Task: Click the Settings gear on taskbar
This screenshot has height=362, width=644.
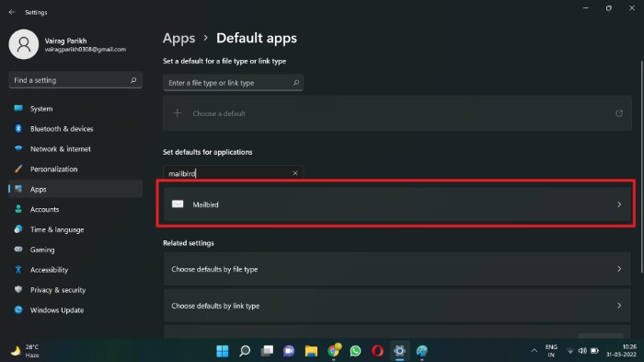Action: point(399,351)
